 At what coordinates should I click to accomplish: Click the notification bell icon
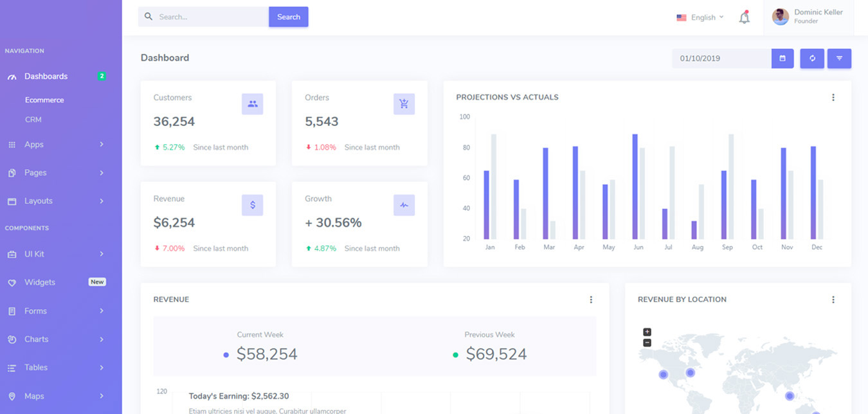(x=744, y=17)
